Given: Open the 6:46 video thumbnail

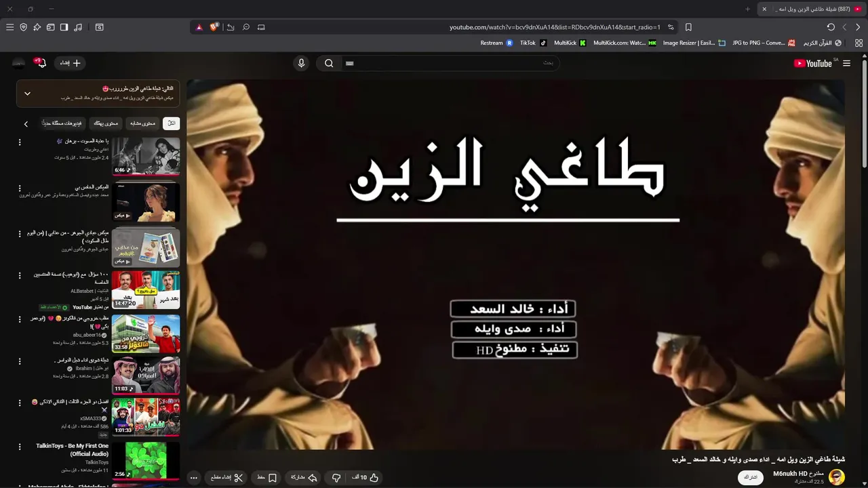Looking at the screenshot, I should pyautogui.click(x=146, y=156).
